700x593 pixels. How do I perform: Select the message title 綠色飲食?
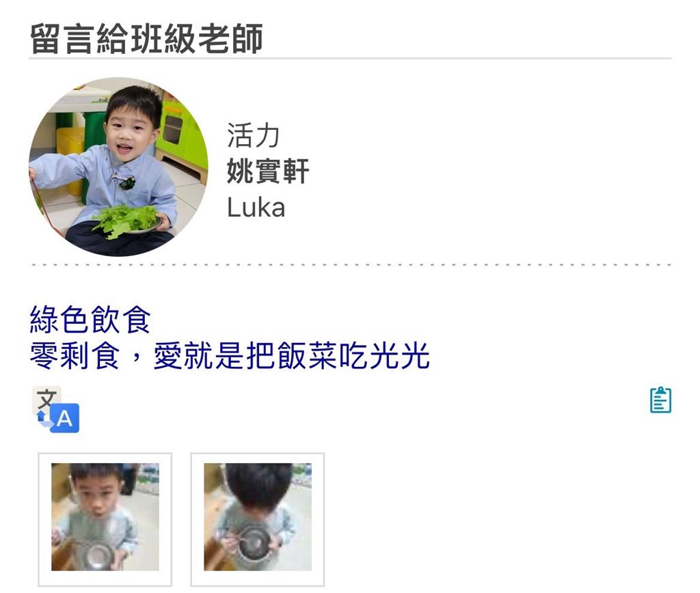point(90,320)
